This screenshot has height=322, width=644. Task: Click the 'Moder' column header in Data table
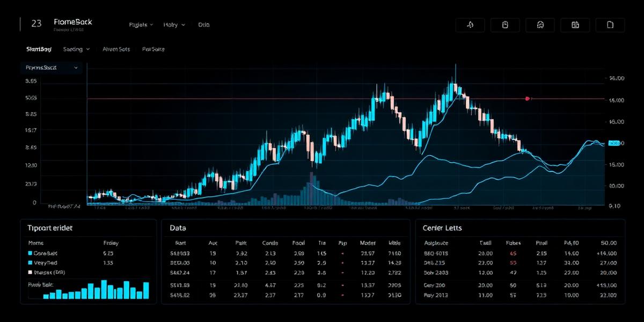click(368, 243)
